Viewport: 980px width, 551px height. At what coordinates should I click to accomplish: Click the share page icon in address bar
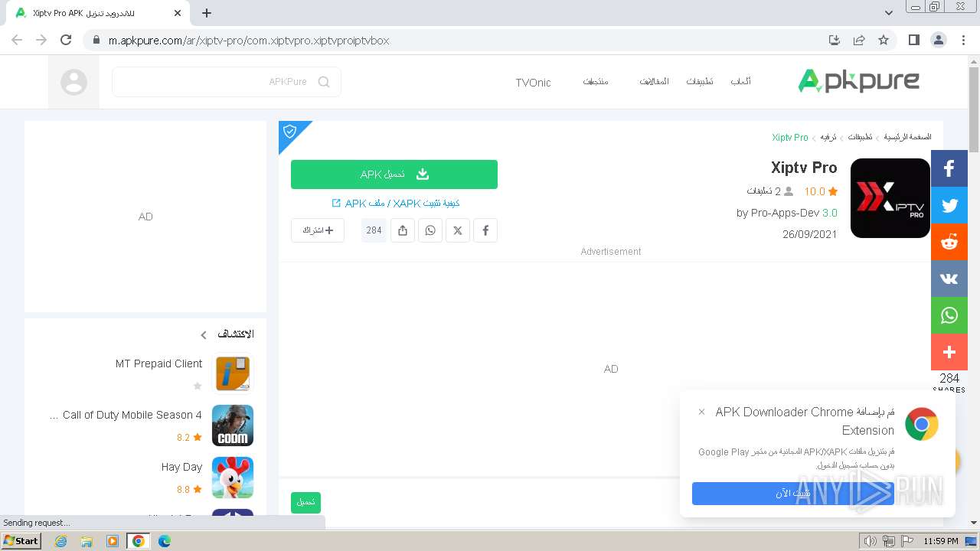859,40
